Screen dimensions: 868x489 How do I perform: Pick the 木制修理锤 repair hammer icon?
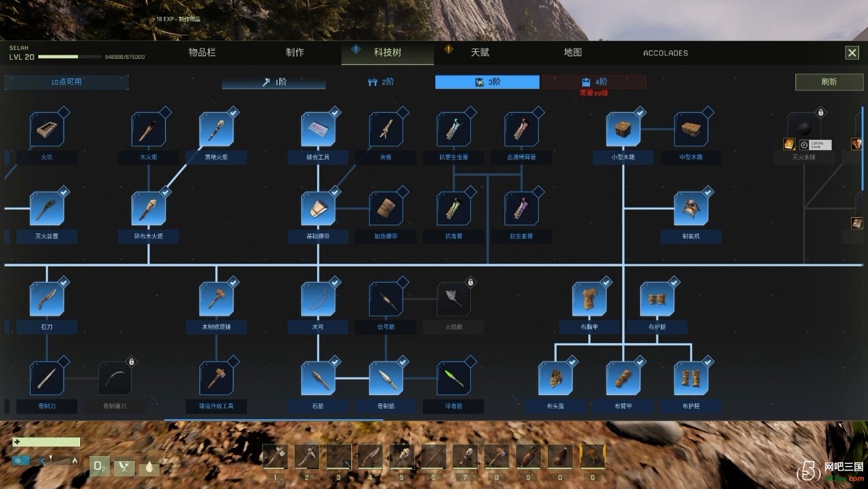(x=216, y=299)
